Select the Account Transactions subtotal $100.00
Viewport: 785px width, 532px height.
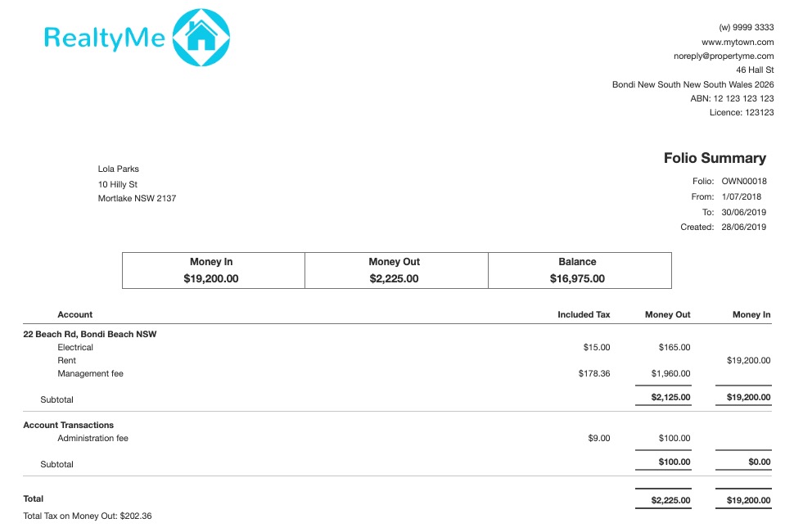674,462
